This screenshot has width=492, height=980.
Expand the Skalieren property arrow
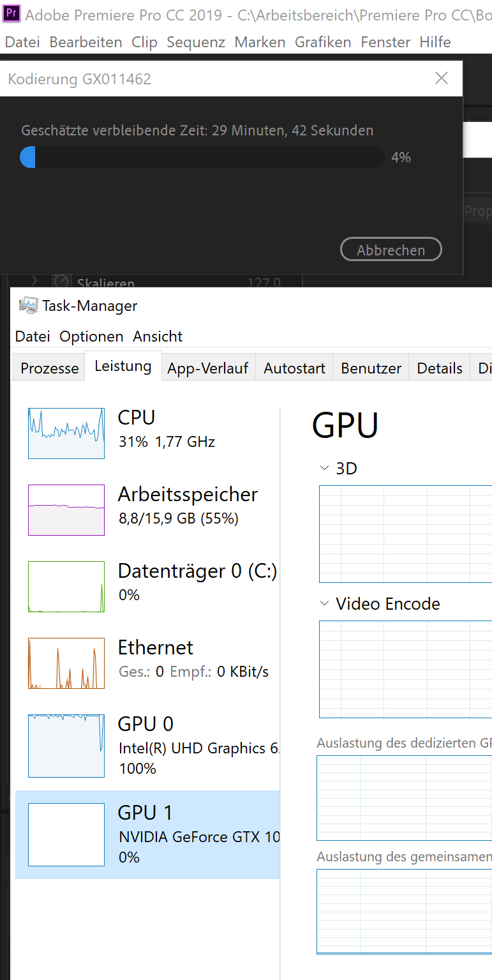coord(34,280)
